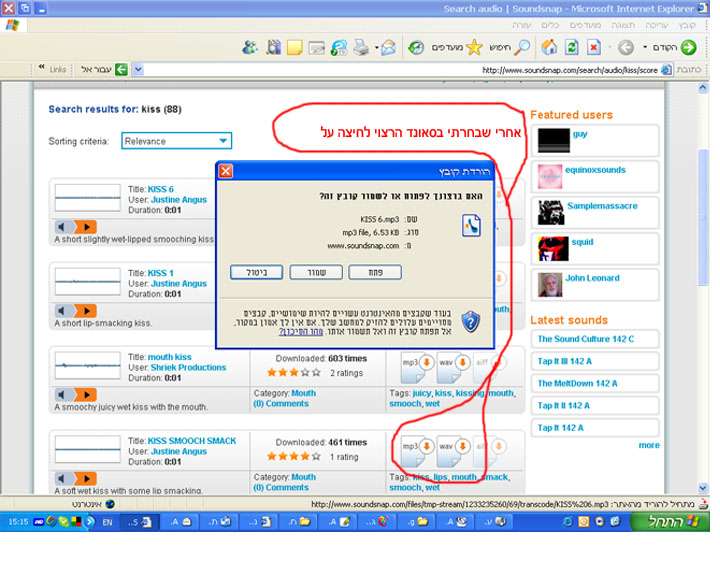
Task: Click the KISS 1 waveform thumbnail
Action: [88, 282]
